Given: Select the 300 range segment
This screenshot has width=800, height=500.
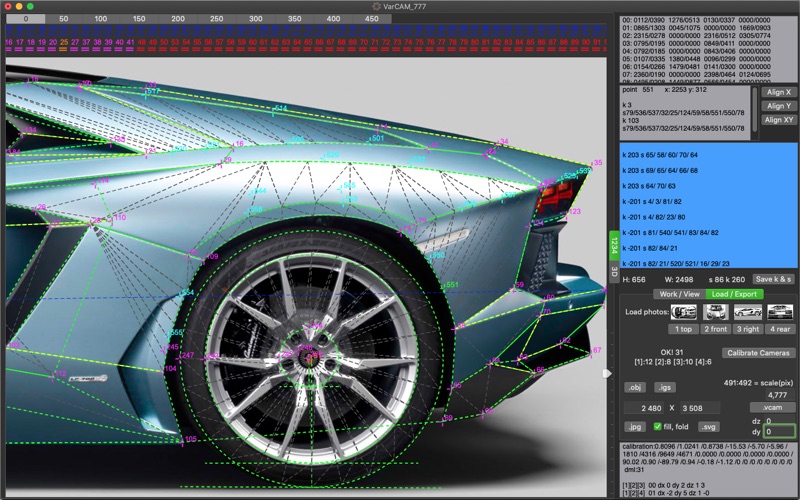Looking at the screenshot, I should pos(256,19).
